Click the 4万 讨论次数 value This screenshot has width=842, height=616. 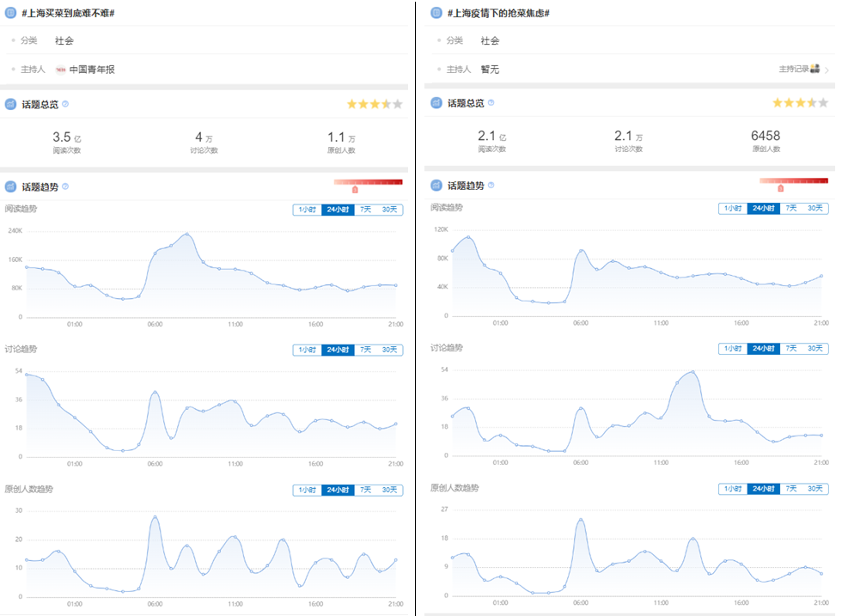tap(204, 137)
